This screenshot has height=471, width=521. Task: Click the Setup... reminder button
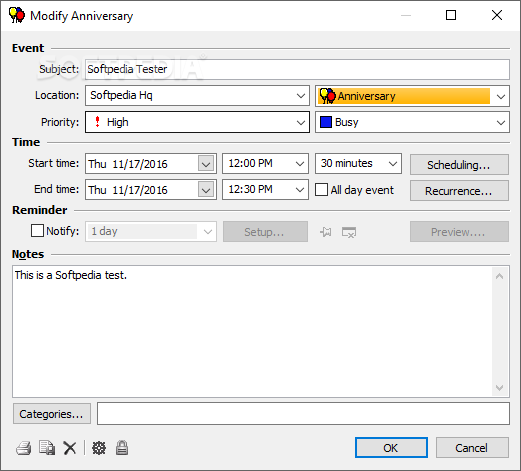tap(265, 232)
